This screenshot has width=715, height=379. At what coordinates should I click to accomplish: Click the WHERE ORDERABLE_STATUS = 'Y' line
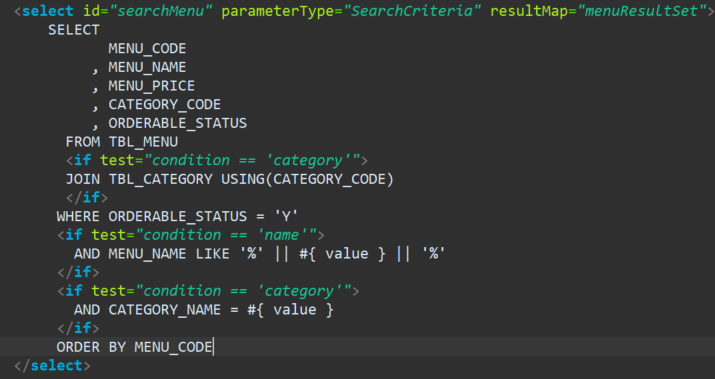point(177,216)
